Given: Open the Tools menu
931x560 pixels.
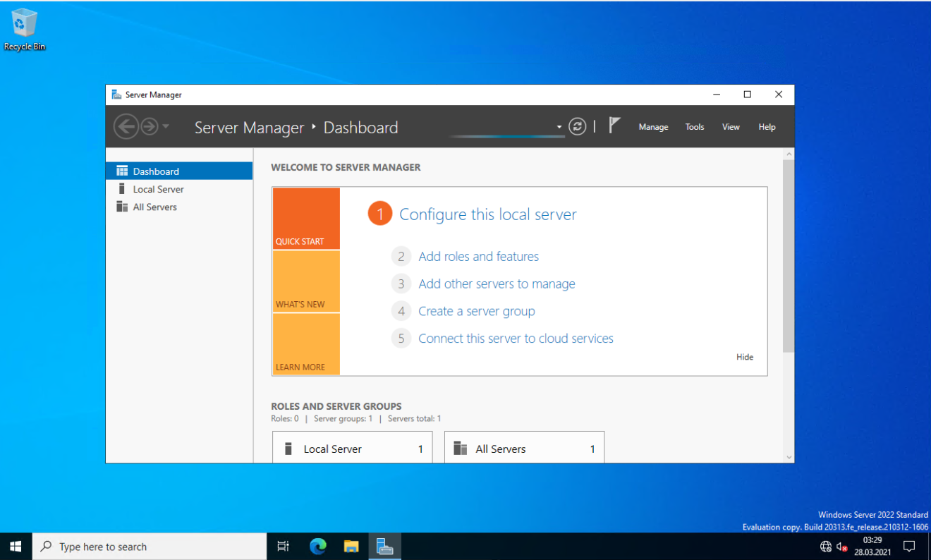Looking at the screenshot, I should coord(694,127).
